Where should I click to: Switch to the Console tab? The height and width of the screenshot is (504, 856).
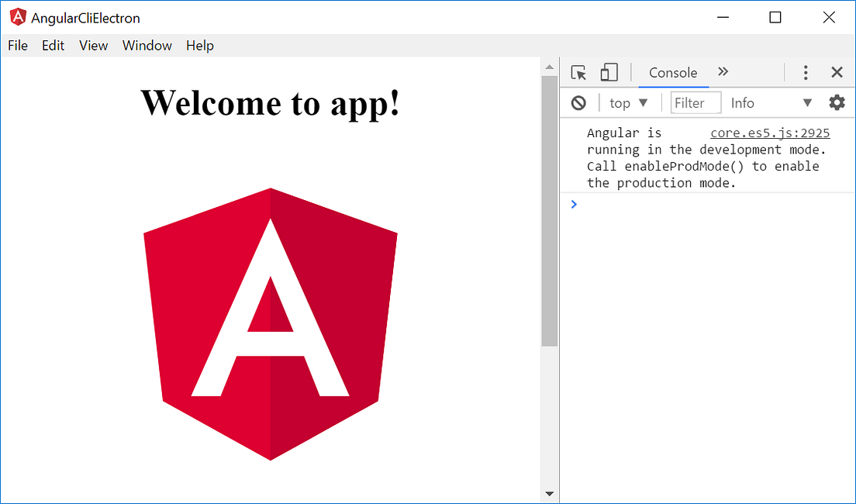pyautogui.click(x=671, y=72)
